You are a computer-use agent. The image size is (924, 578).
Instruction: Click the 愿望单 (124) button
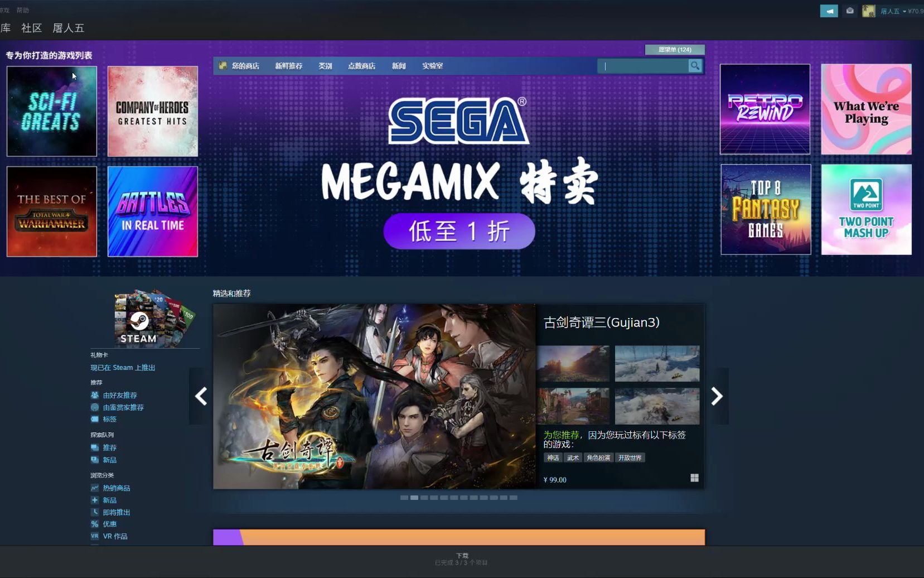[675, 50]
